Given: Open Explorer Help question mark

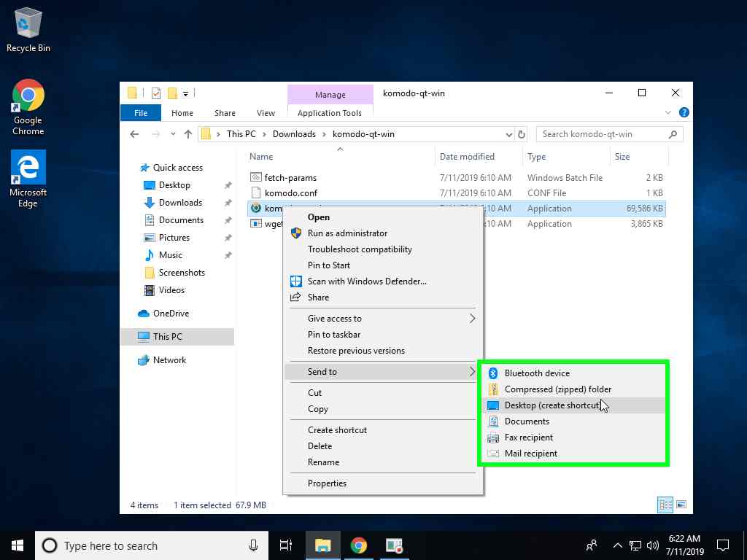Looking at the screenshot, I should [684, 113].
